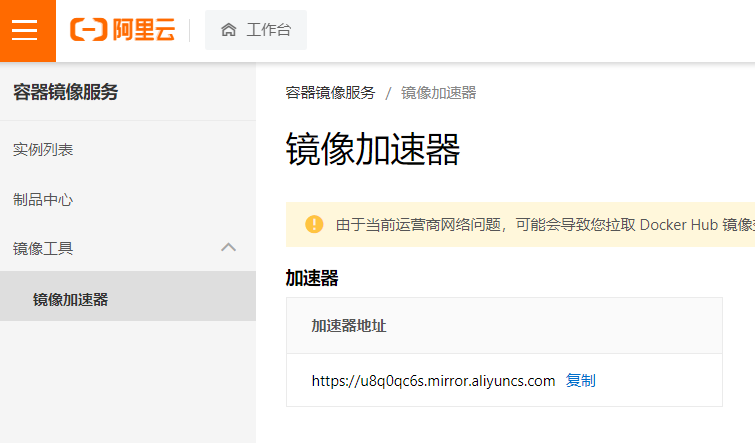Screen dimensions: 755x443
Task: Collapse the 镜像工具 section chevron
Action: (228, 248)
